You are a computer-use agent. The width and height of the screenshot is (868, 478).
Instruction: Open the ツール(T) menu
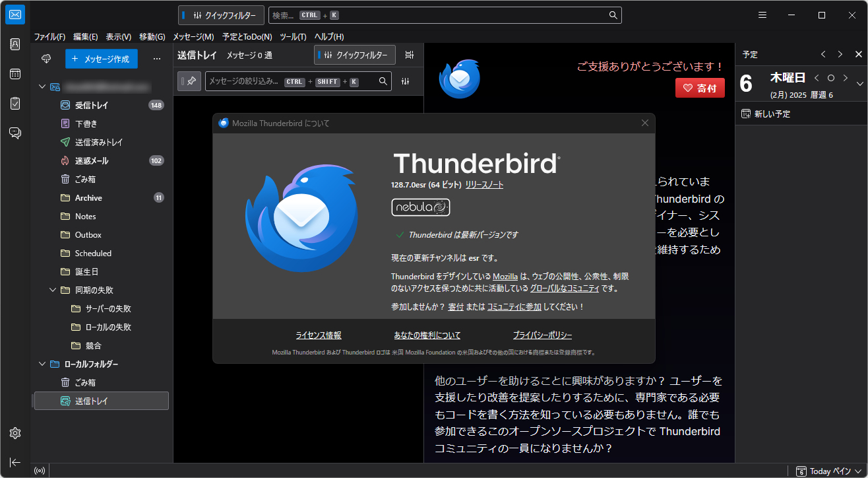point(292,37)
